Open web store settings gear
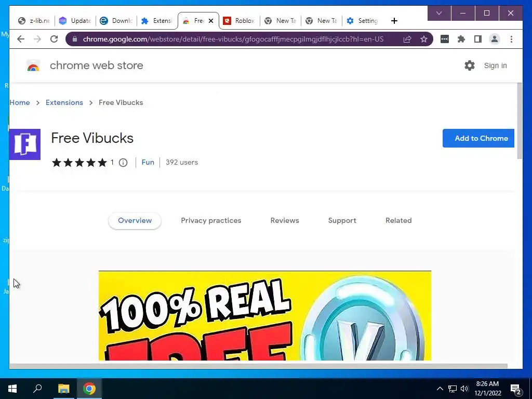This screenshot has height=399, width=532. coord(470,65)
